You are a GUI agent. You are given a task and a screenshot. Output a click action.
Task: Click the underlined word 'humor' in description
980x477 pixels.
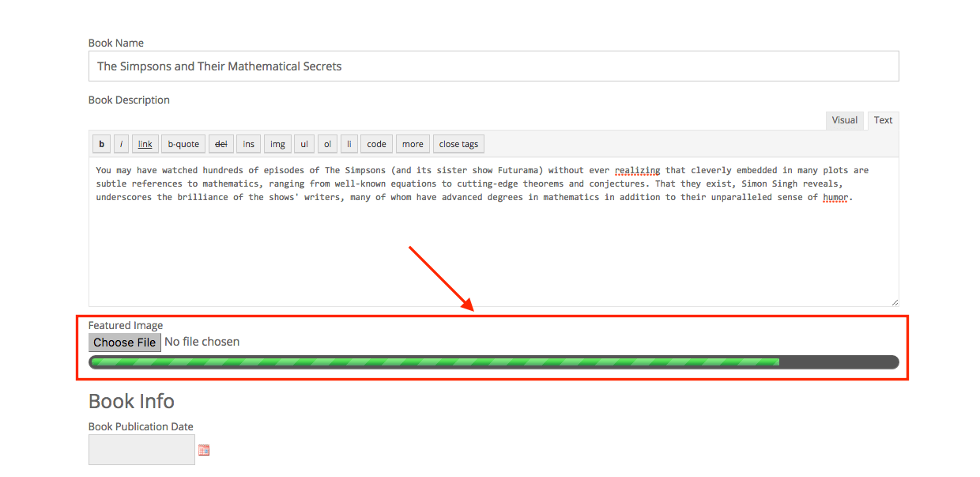pos(837,197)
